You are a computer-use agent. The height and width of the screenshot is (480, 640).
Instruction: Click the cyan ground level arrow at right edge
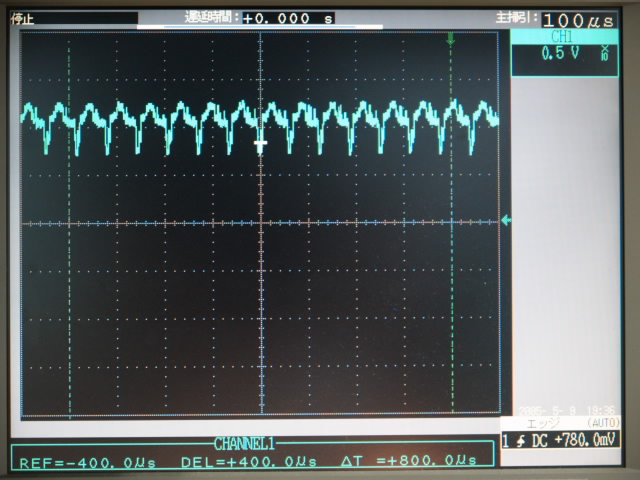point(506,220)
